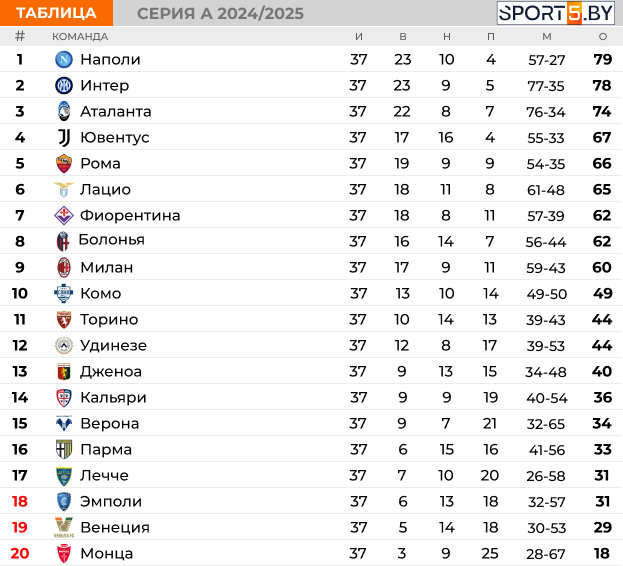Click the Inter club logo

[64, 85]
